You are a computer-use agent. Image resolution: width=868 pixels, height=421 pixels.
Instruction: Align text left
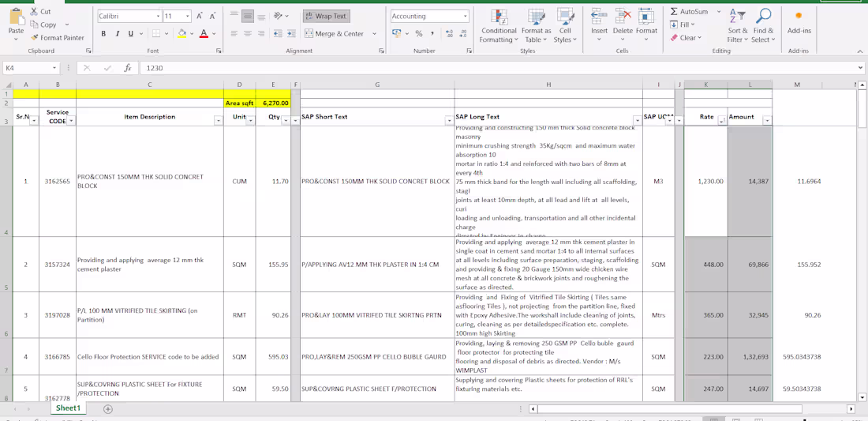click(x=234, y=34)
